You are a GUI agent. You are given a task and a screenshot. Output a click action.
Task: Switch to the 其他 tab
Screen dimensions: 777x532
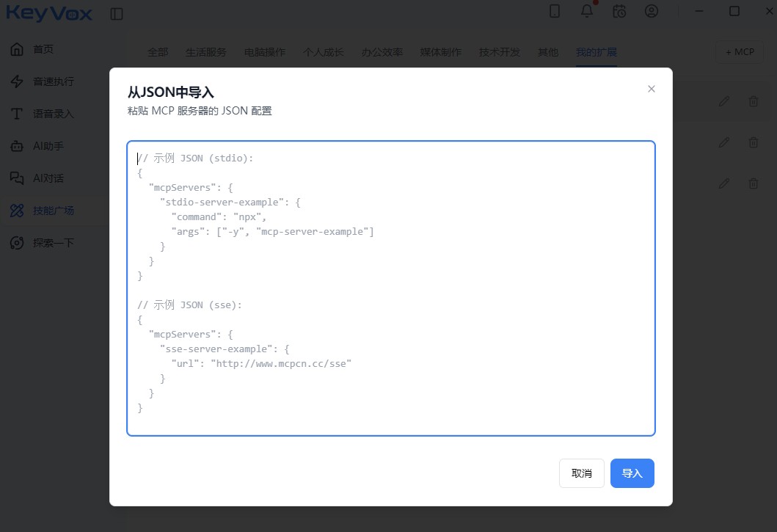point(548,52)
